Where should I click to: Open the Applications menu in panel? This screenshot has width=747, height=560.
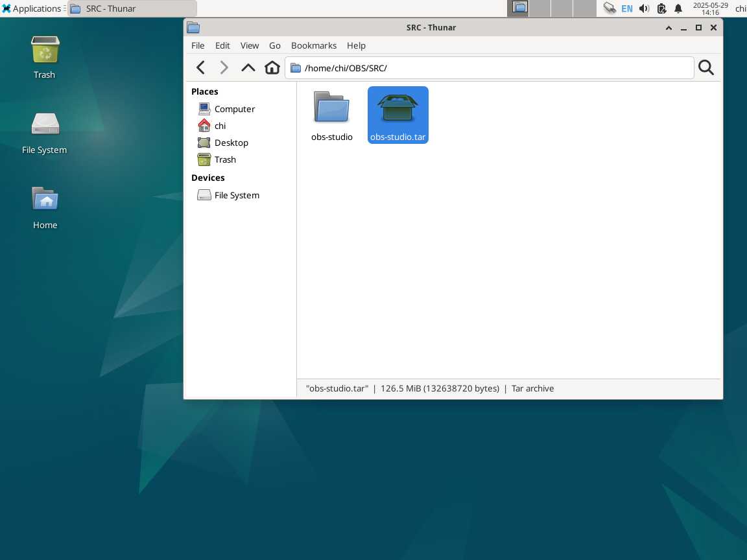pos(31,8)
